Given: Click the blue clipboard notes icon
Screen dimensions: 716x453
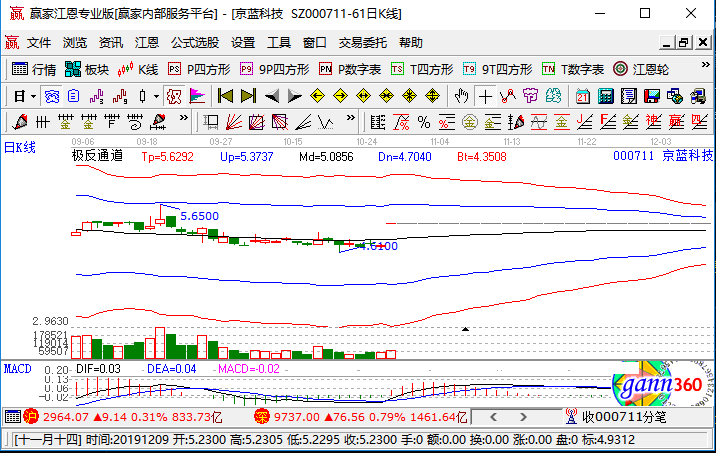Looking at the screenshot, I should (74, 97).
